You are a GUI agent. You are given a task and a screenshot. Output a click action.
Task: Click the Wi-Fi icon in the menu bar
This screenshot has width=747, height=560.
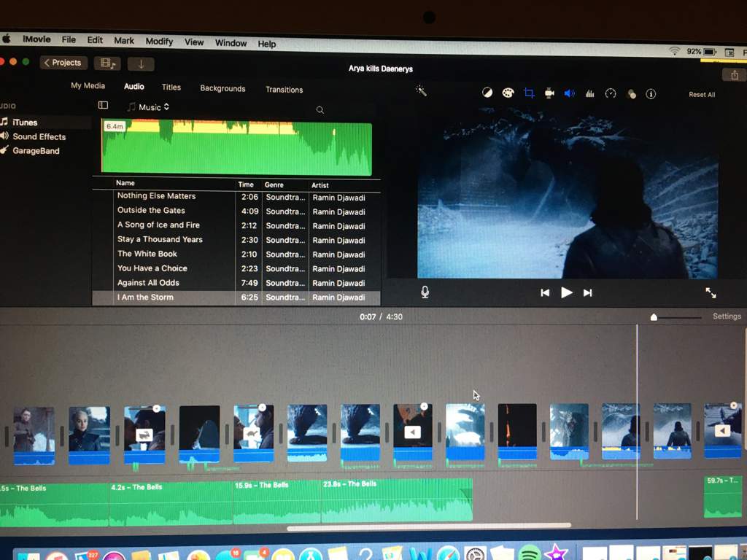tap(674, 50)
